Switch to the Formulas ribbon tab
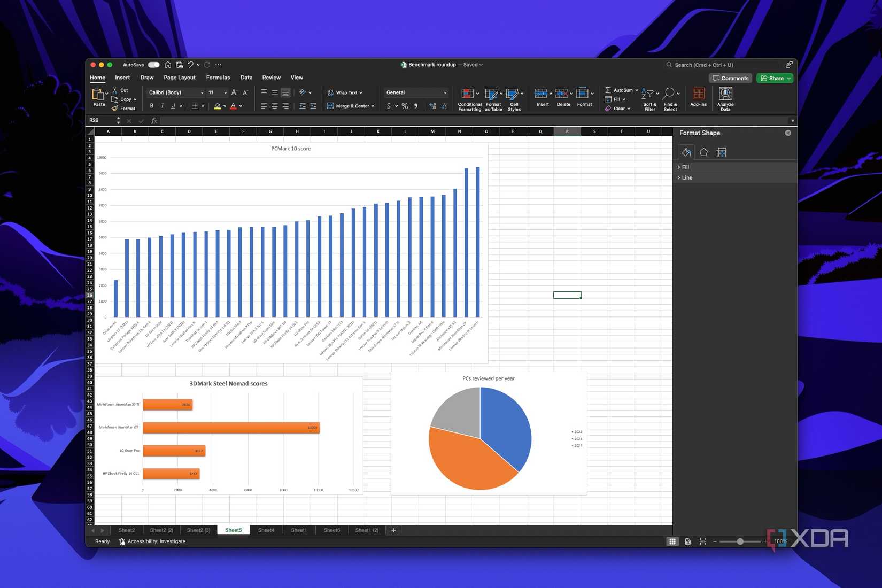 click(x=218, y=77)
